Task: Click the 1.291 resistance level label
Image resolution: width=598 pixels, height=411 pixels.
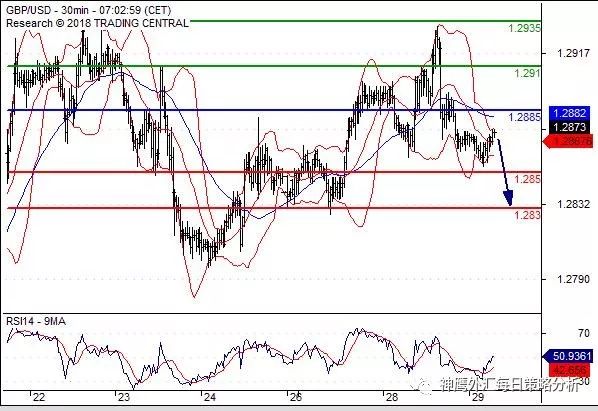Action: (x=527, y=73)
